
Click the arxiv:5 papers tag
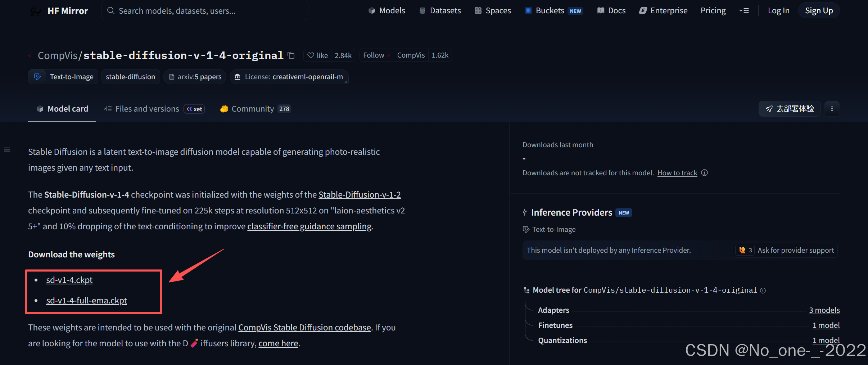(x=195, y=77)
